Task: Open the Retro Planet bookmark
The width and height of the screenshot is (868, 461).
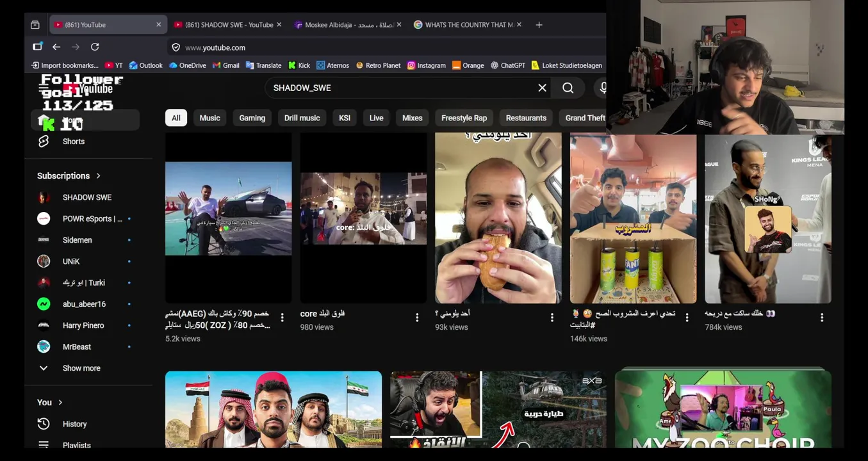Action: click(x=378, y=65)
